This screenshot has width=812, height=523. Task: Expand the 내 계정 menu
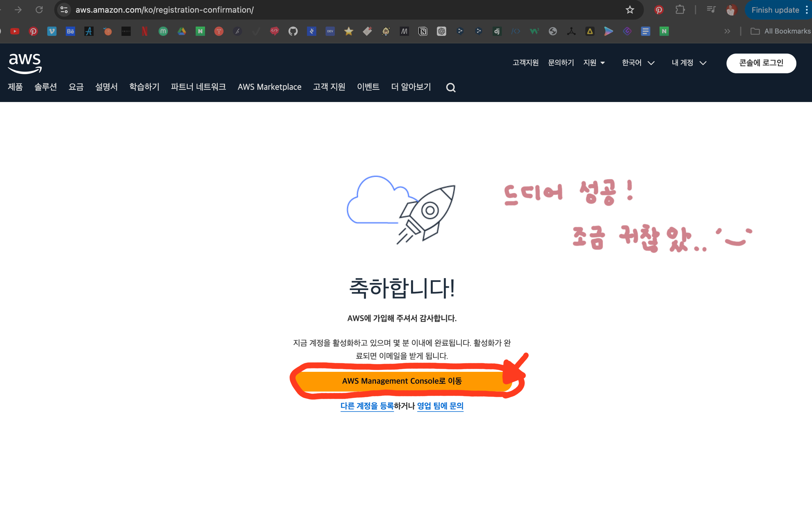(689, 63)
